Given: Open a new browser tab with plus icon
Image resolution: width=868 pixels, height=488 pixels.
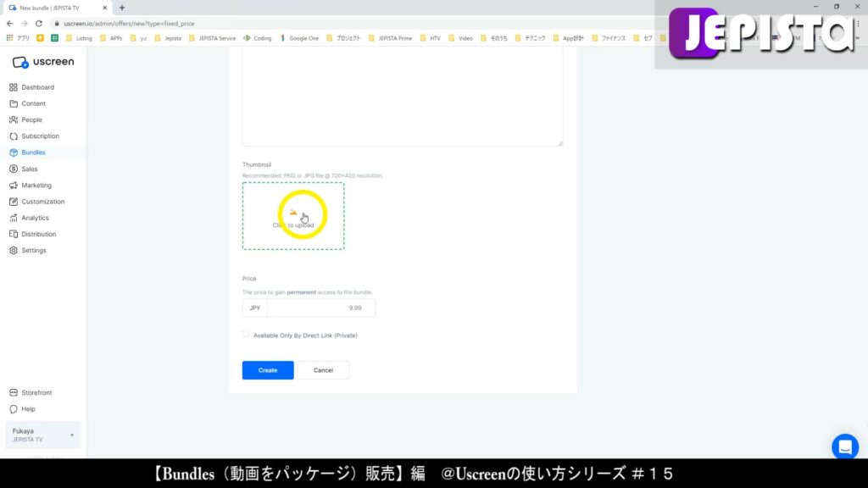Looking at the screenshot, I should pyautogui.click(x=122, y=8).
